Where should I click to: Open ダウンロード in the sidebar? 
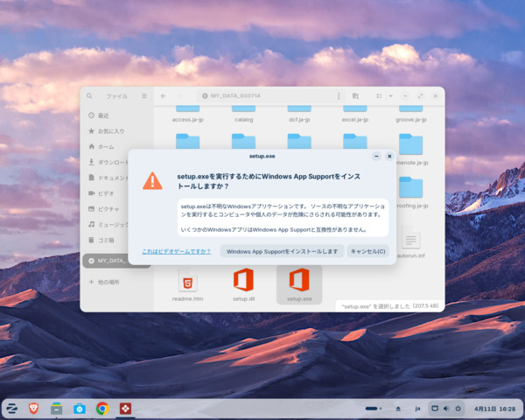(x=107, y=162)
